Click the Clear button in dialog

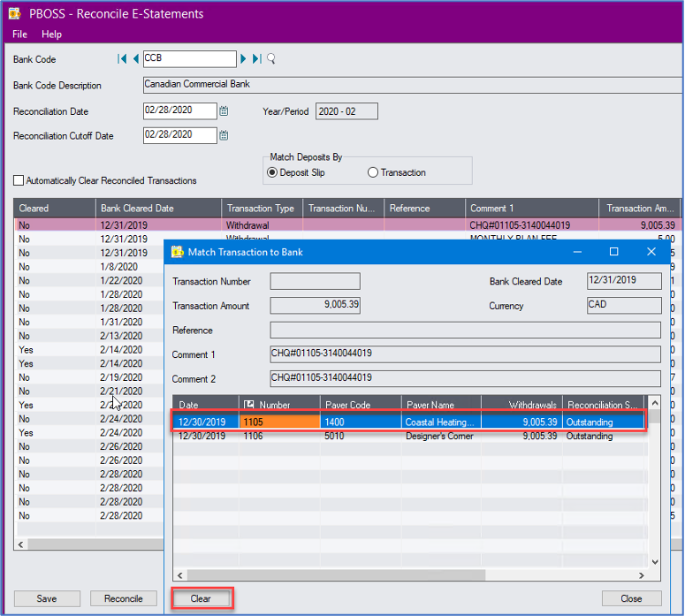coord(201,598)
